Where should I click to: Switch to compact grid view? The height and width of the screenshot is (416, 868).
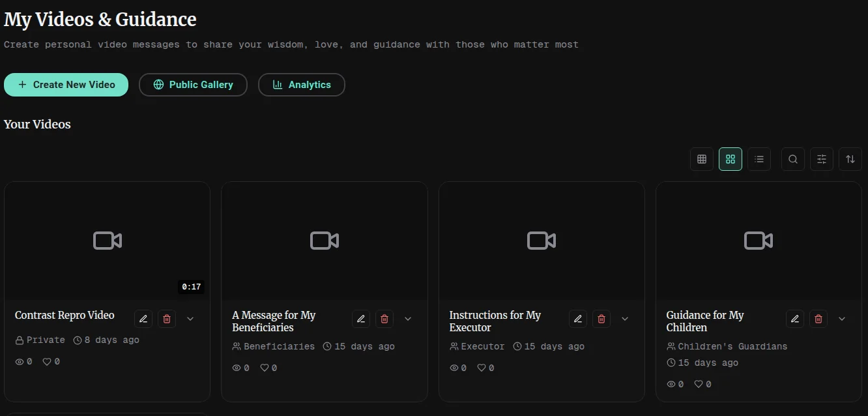click(702, 159)
